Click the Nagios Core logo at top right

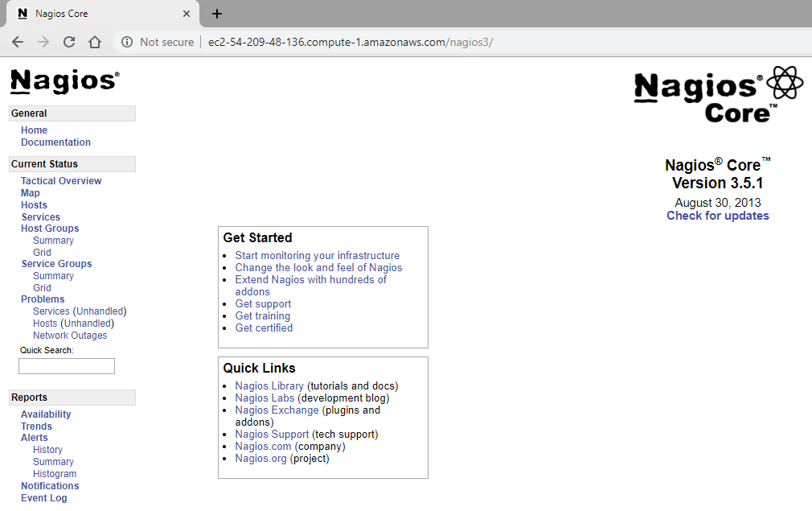point(718,96)
